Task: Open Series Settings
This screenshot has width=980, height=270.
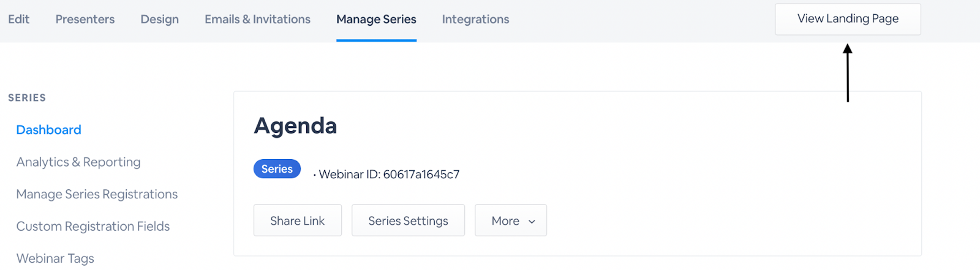Action: point(408,220)
